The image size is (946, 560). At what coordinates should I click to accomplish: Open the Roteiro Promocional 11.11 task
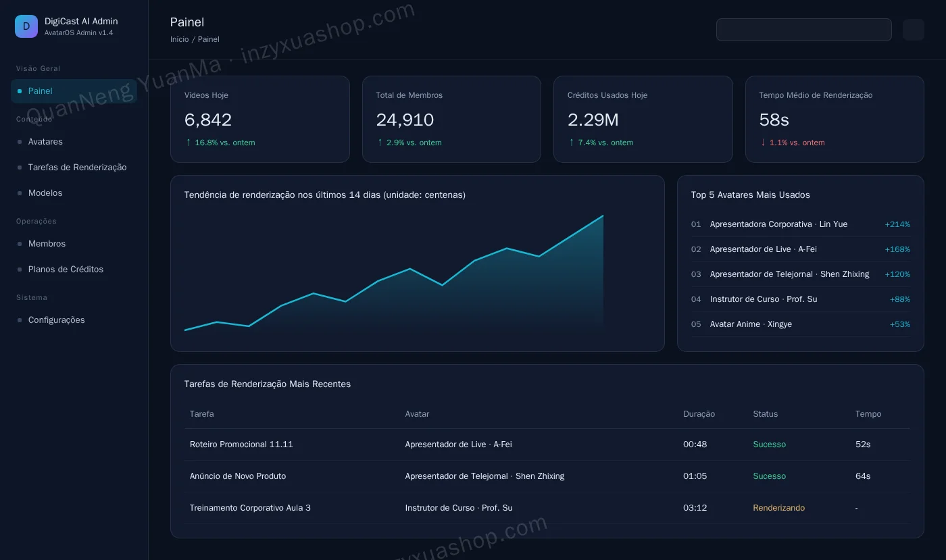pyautogui.click(x=241, y=444)
